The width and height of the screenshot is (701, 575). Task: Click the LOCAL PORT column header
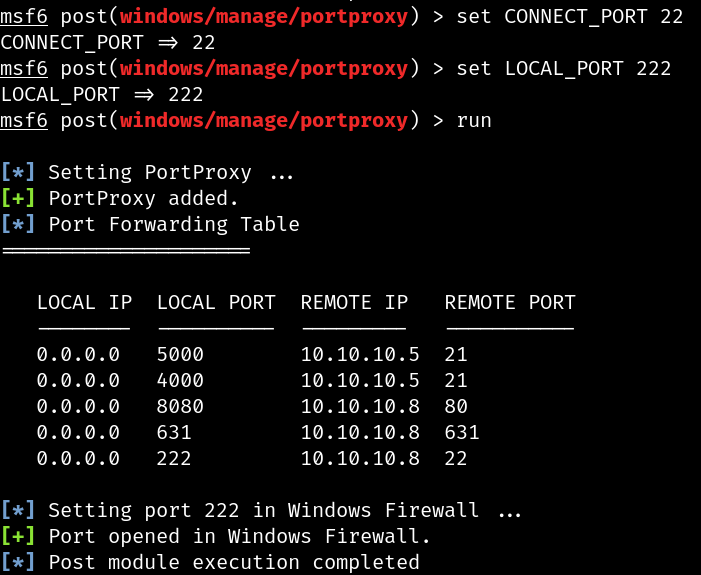click(216, 302)
